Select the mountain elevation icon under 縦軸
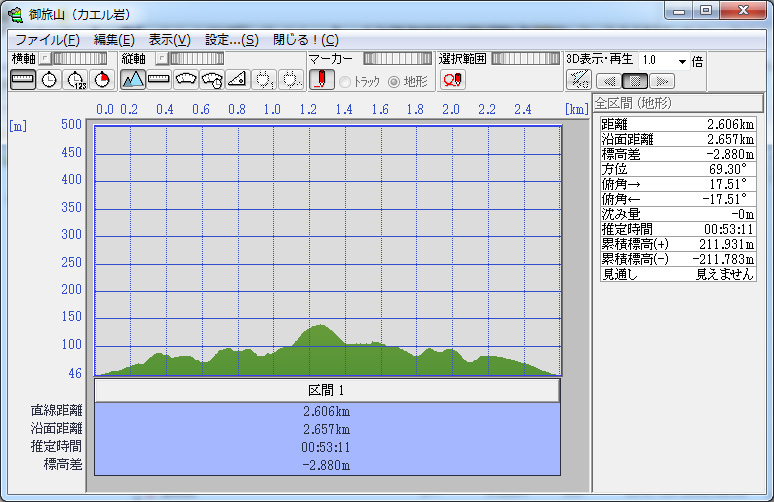 [x=133, y=79]
